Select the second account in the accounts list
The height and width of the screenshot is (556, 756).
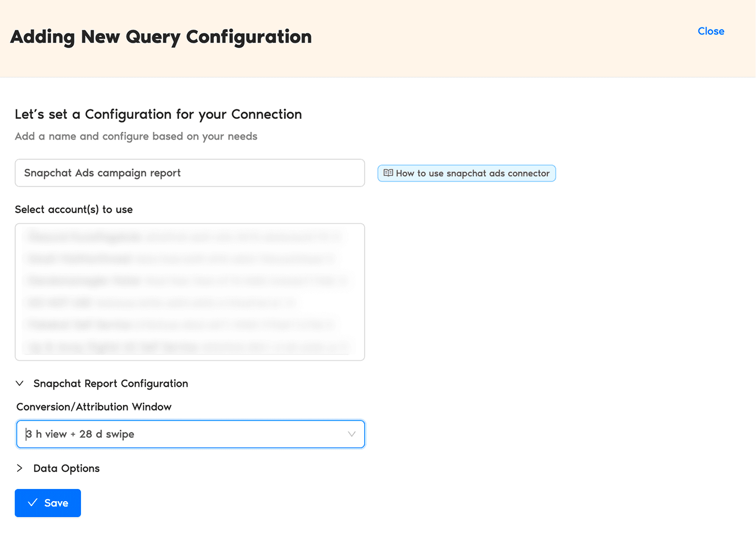pos(182,259)
